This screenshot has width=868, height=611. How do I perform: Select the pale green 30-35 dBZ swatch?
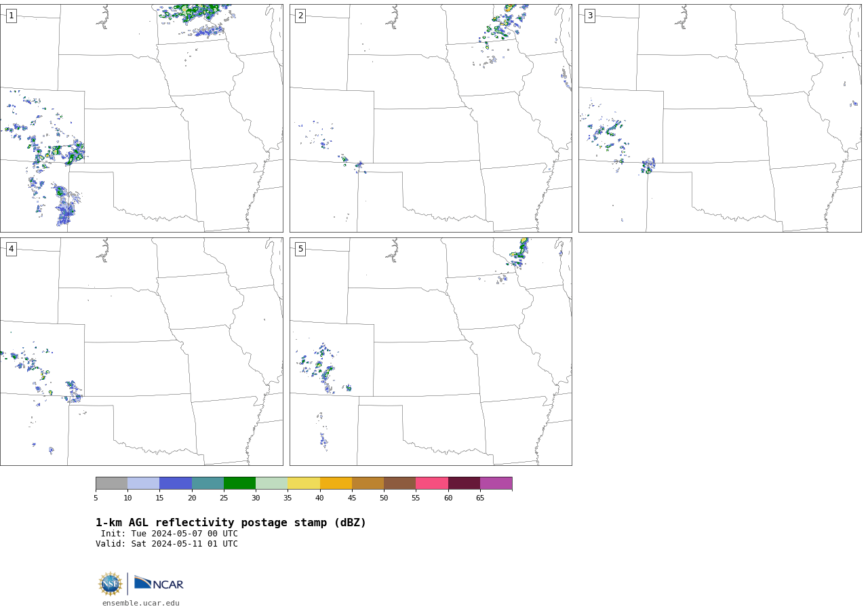pyautogui.click(x=271, y=484)
